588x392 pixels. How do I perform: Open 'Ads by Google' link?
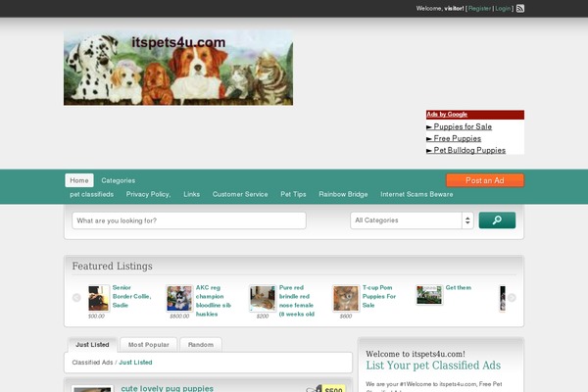pyautogui.click(x=447, y=115)
